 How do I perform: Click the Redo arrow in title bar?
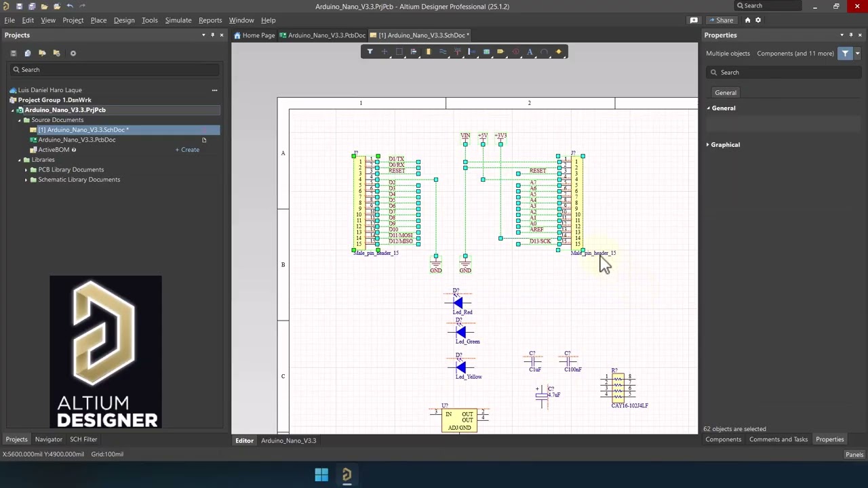point(83,6)
